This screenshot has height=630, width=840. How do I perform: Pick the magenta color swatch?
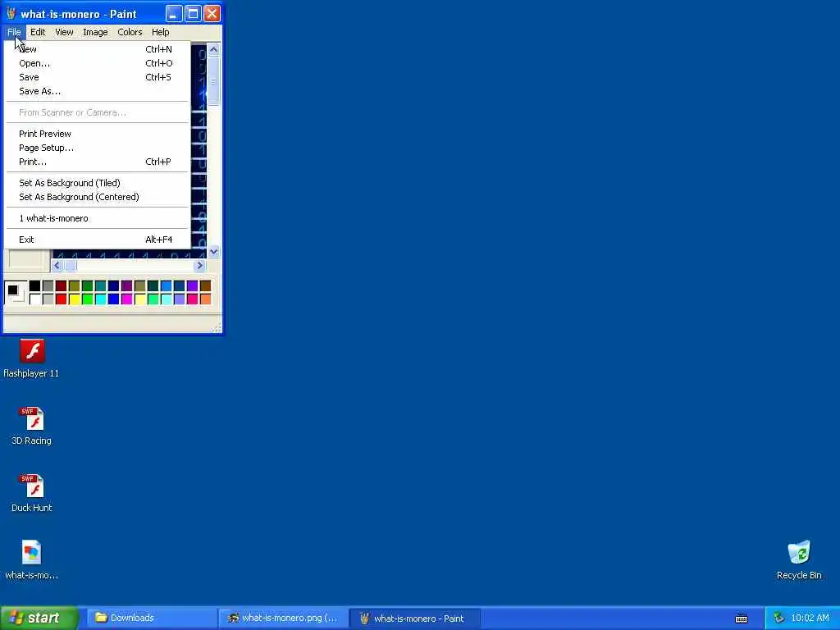tap(126, 299)
